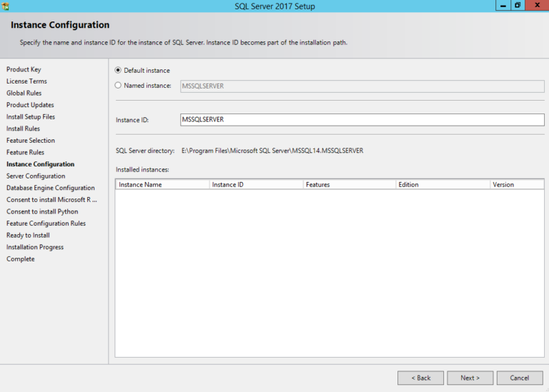Select the Named instance radio button
The width and height of the screenshot is (549, 392).
[118, 85]
